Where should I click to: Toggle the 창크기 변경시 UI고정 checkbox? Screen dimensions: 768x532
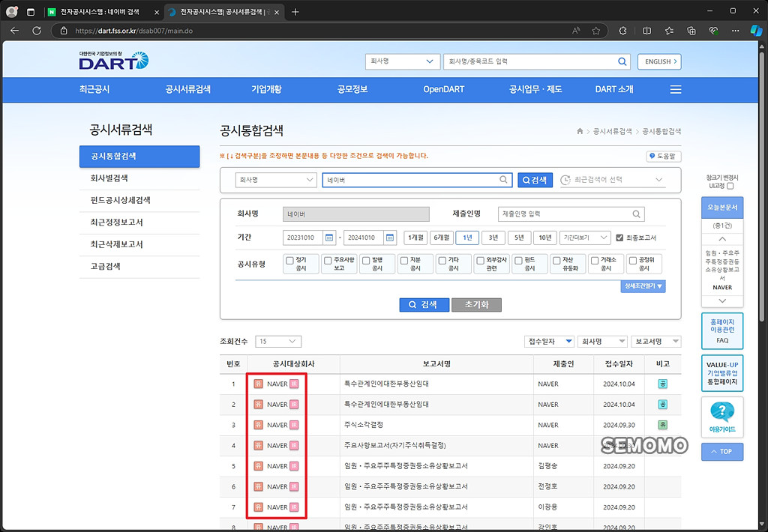[730, 186]
